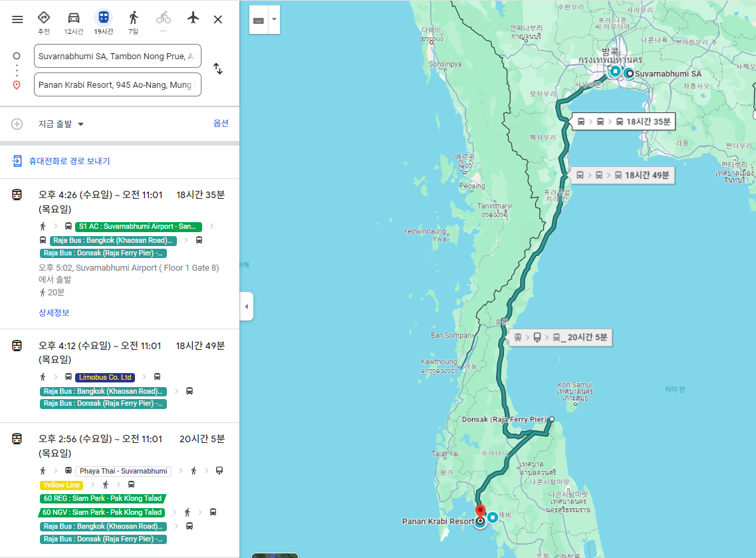This screenshot has width=756, height=558.
Task: Click the third route's transit icon
Action: (x=17, y=438)
